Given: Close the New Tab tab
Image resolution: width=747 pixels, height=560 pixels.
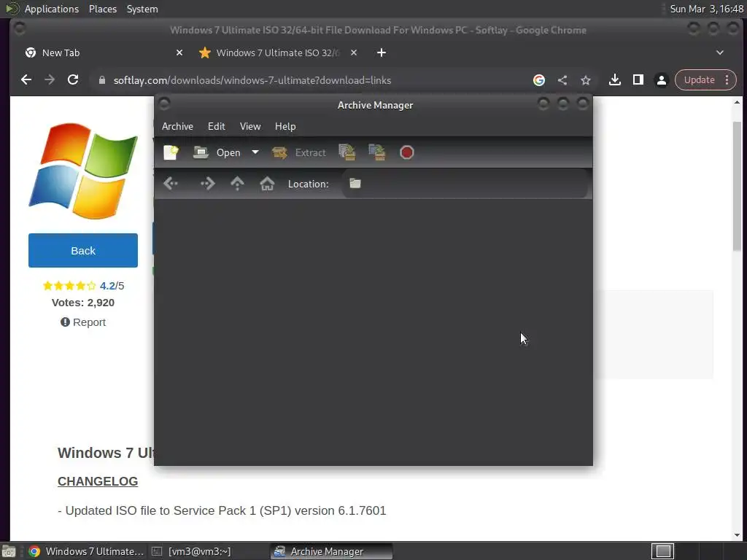Looking at the screenshot, I should (x=179, y=52).
